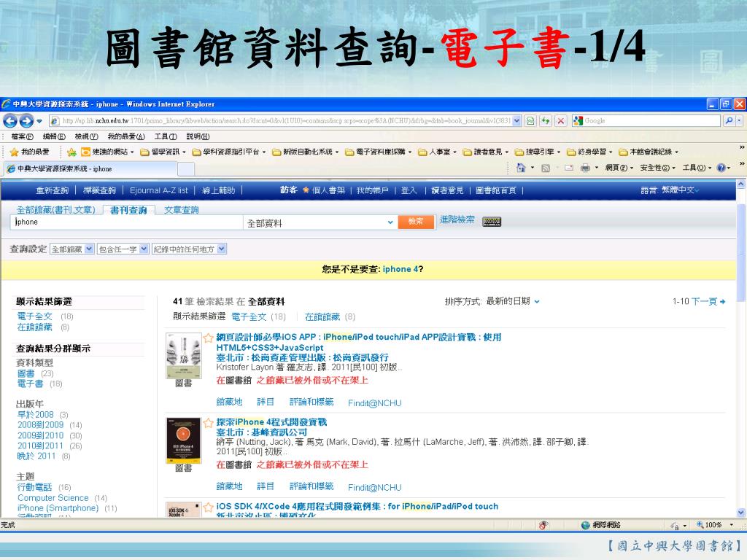Click the Home icon in command bar
This screenshot has height=560, width=747.
pyautogui.click(x=521, y=168)
